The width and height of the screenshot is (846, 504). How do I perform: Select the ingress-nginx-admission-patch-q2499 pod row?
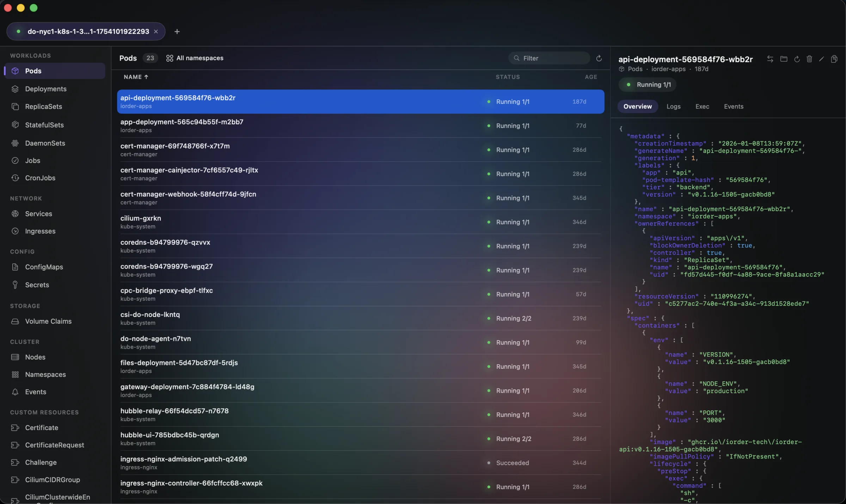tap(360, 463)
